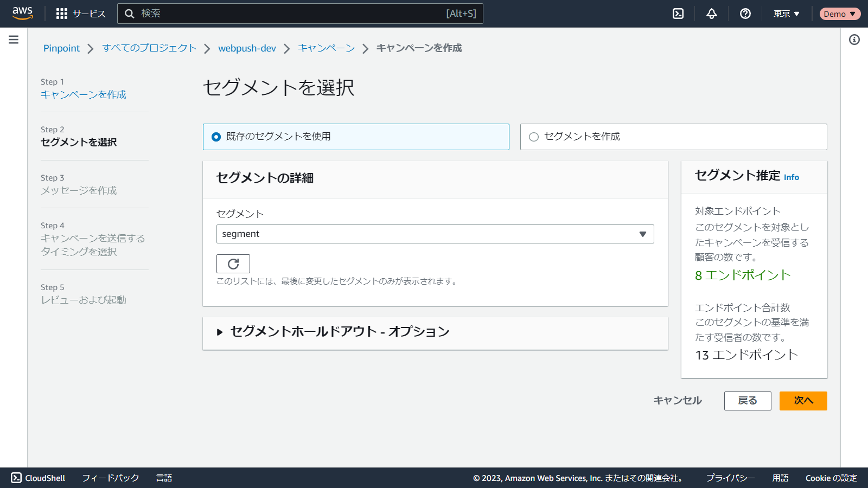Click the 戻る button

pos(748,401)
